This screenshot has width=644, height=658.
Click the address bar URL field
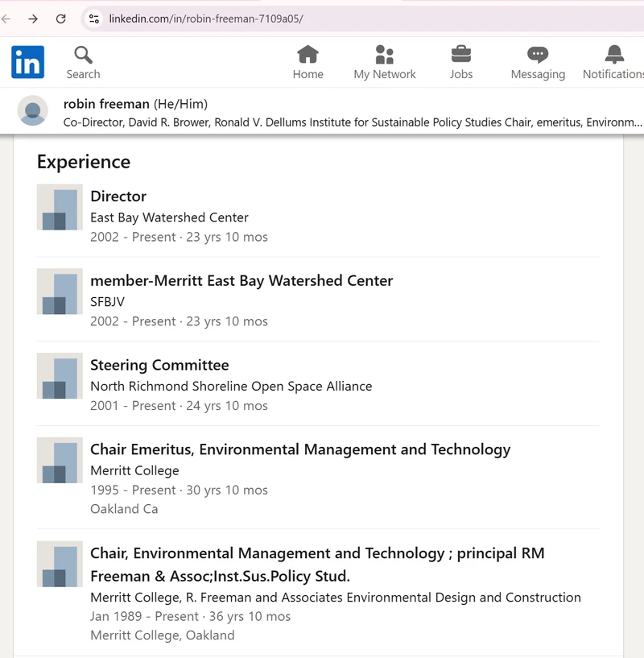coord(364,19)
